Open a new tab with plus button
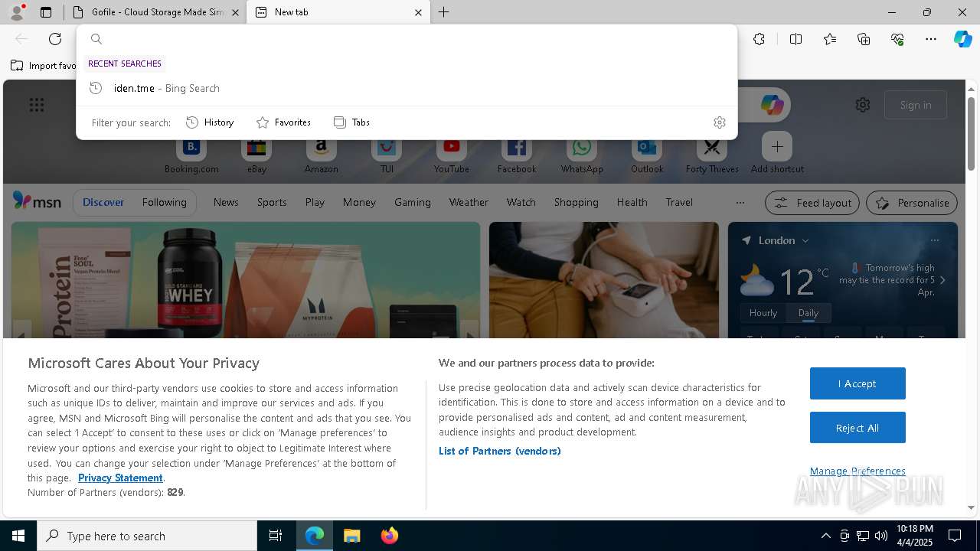The height and width of the screenshot is (551, 980). (x=443, y=12)
